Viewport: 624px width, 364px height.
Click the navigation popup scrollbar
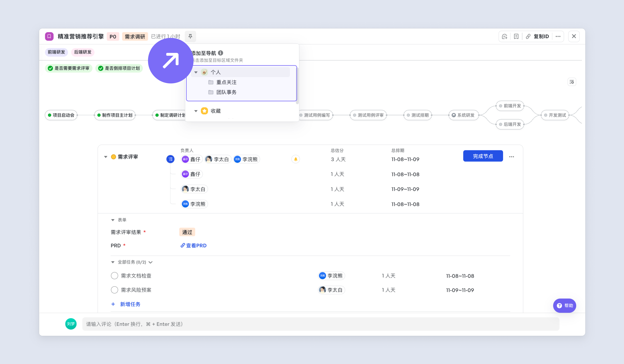pyautogui.click(x=297, y=85)
